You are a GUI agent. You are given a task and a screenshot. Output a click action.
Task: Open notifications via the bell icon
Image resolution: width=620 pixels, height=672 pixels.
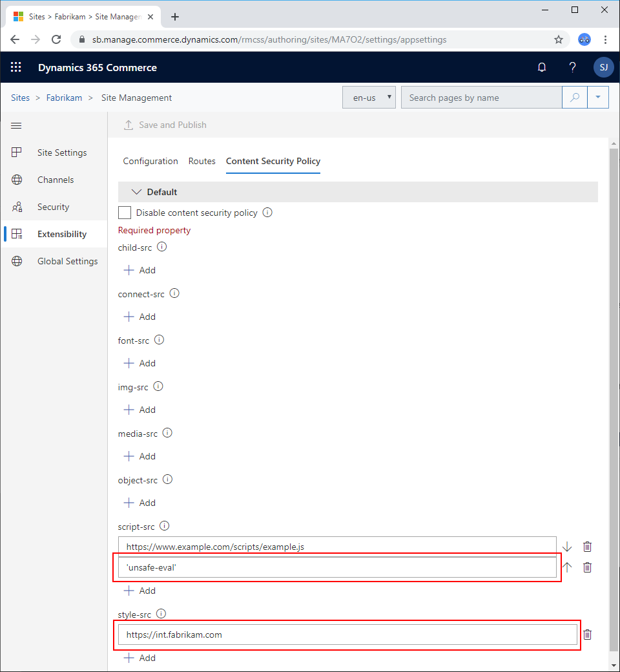click(542, 67)
